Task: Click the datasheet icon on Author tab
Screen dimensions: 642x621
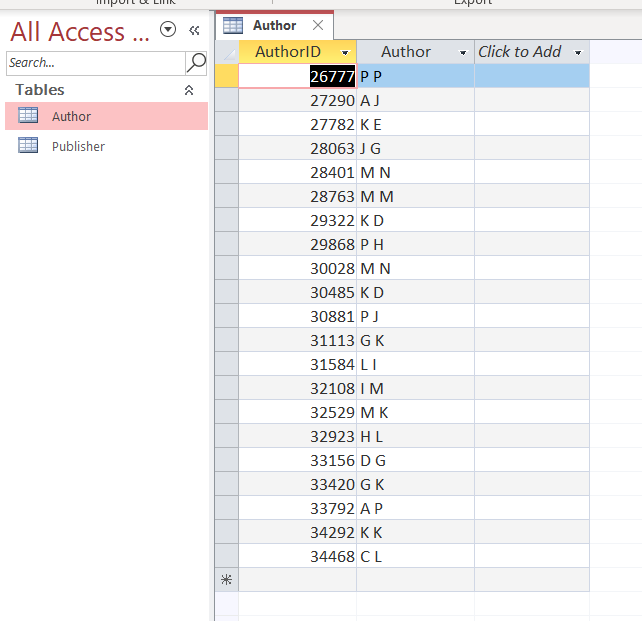Action: click(x=233, y=25)
